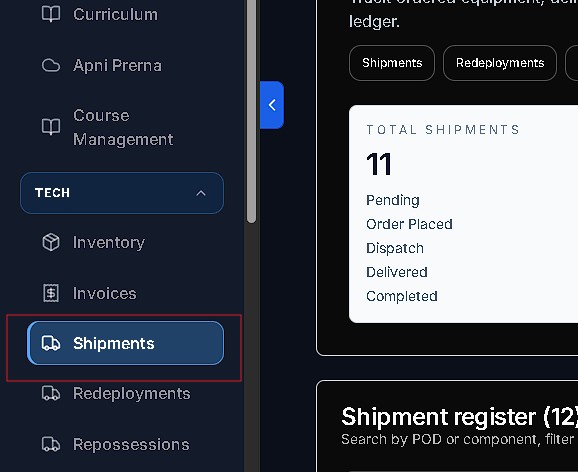Viewport: 578px width, 472px height.
Task: Switch to the Redeployments tab pill
Action: 500,63
